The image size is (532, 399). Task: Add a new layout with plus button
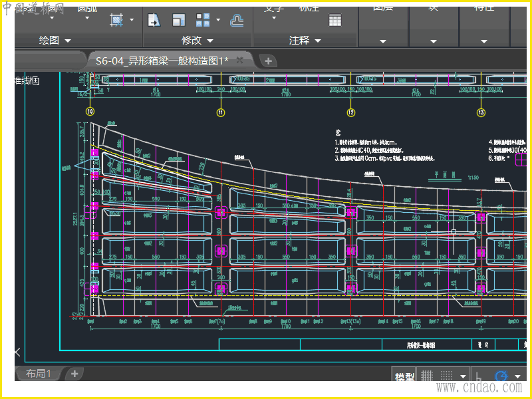coord(74,373)
